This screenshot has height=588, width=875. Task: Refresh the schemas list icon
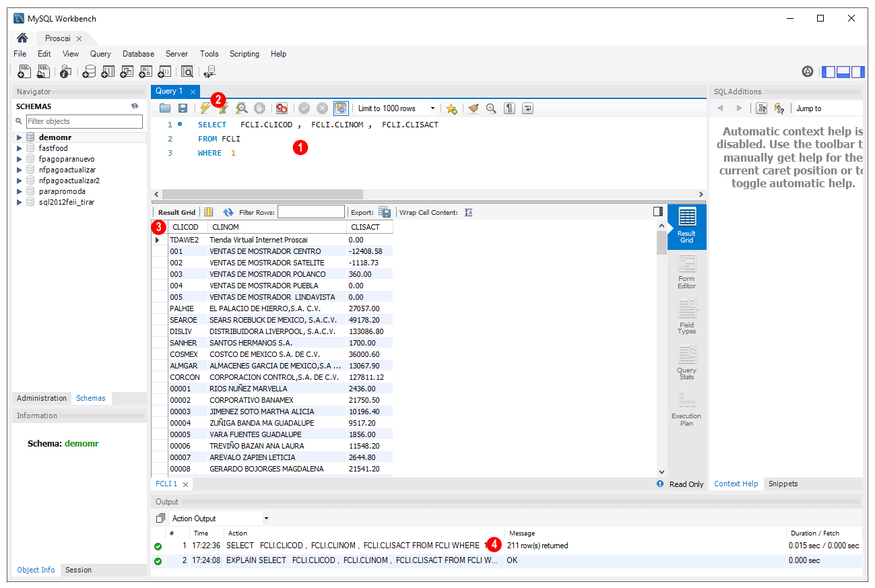click(135, 106)
